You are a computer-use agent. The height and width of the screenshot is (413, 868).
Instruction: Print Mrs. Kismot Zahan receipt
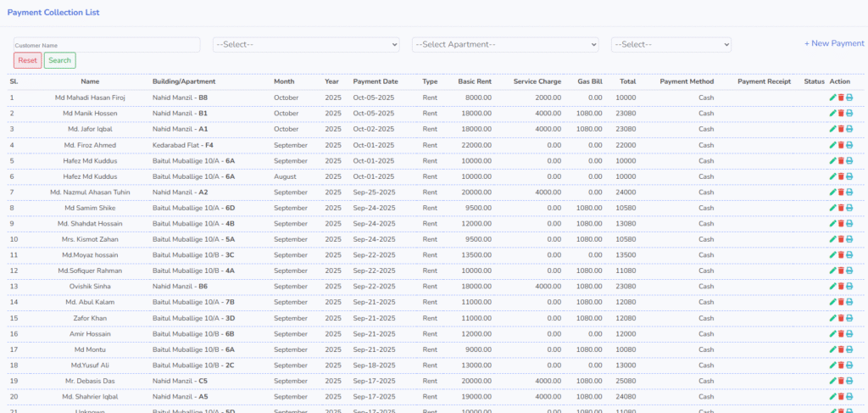849,240
